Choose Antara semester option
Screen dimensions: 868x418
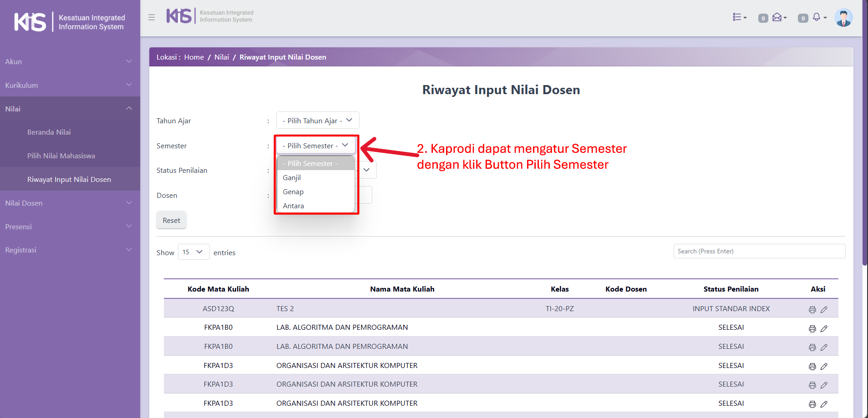tap(293, 206)
